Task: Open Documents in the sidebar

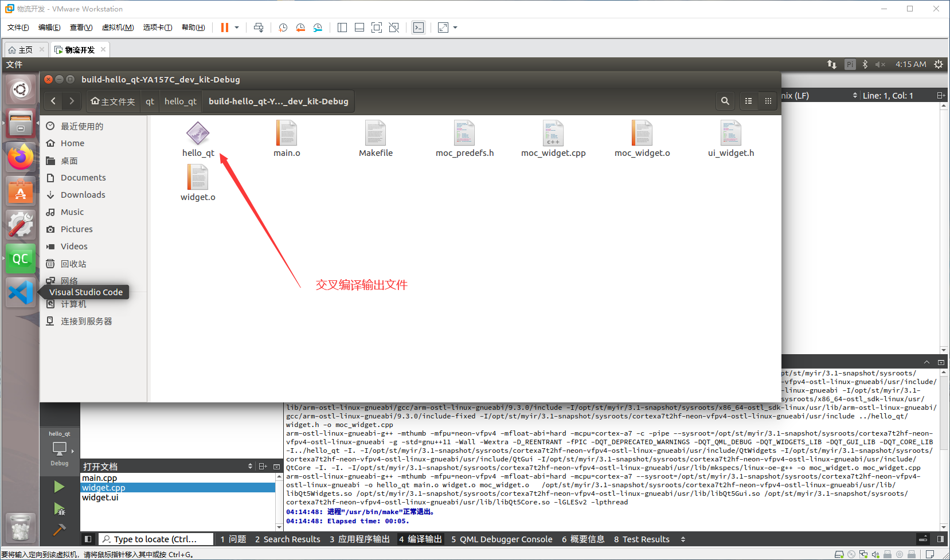Action: point(83,178)
